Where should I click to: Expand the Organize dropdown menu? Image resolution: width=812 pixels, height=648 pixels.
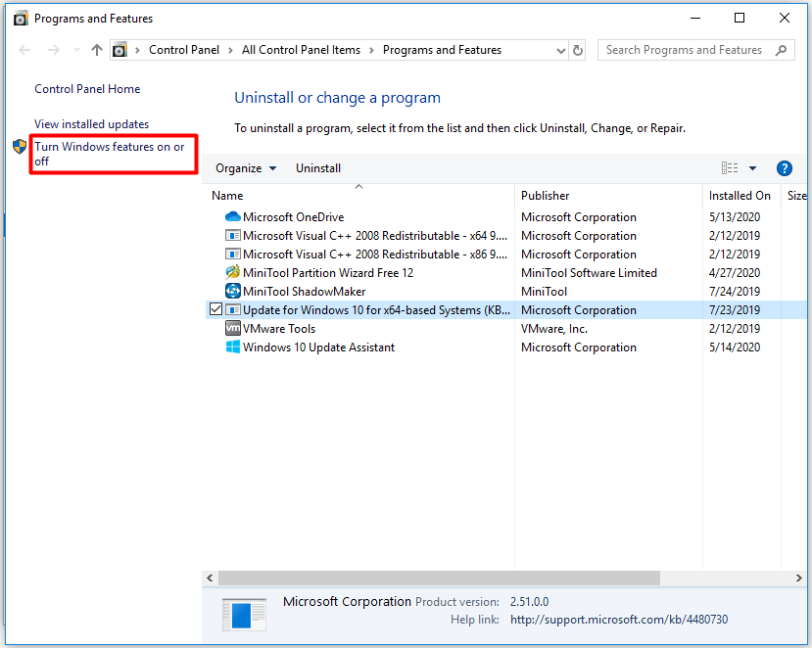246,168
